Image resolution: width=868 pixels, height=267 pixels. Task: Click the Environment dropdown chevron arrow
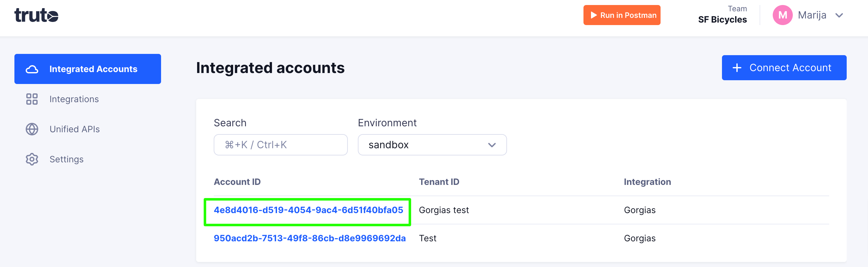click(x=492, y=145)
